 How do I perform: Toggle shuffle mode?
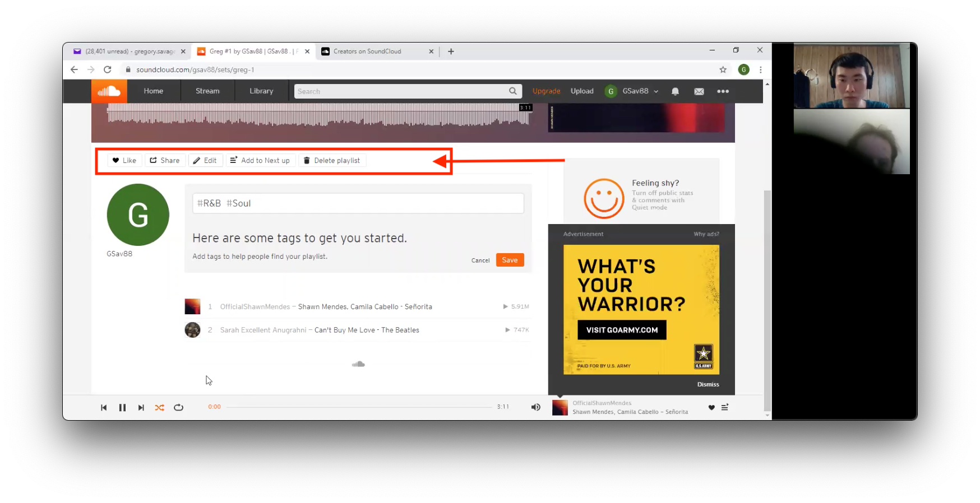coord(160,408)
